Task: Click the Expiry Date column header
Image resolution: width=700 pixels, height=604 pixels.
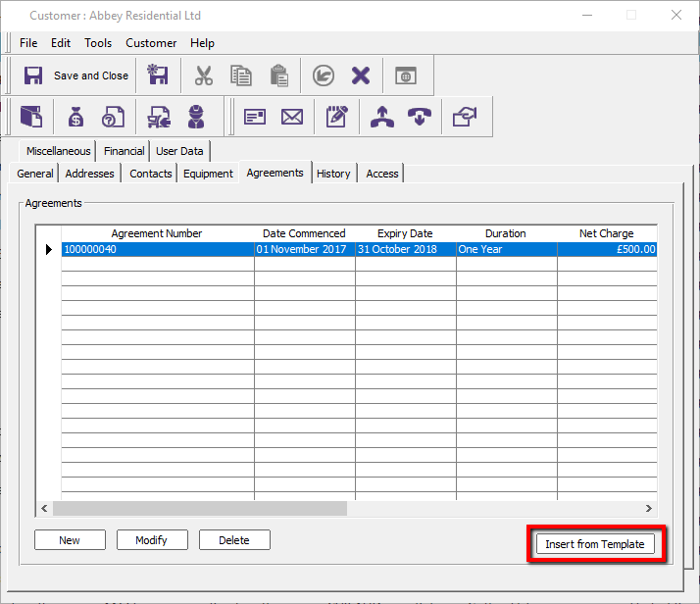Action: pyautogui.click(x=405, y=233)
